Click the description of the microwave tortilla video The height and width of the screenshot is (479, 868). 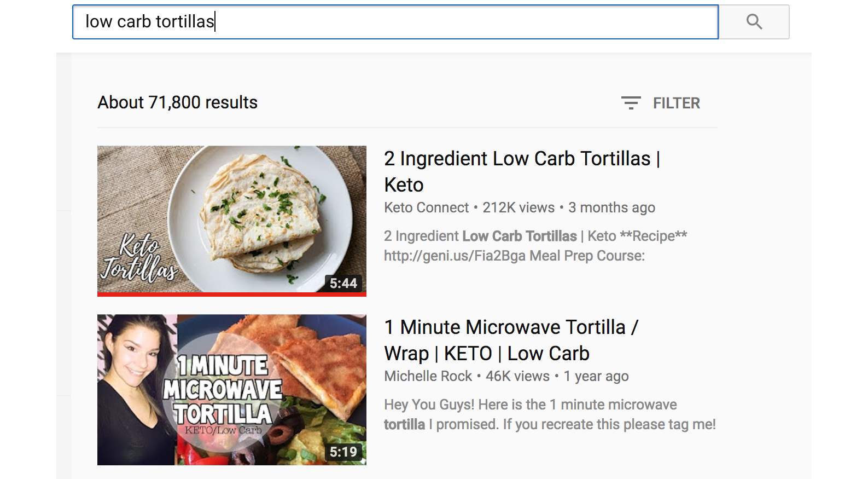click(547, 414)
